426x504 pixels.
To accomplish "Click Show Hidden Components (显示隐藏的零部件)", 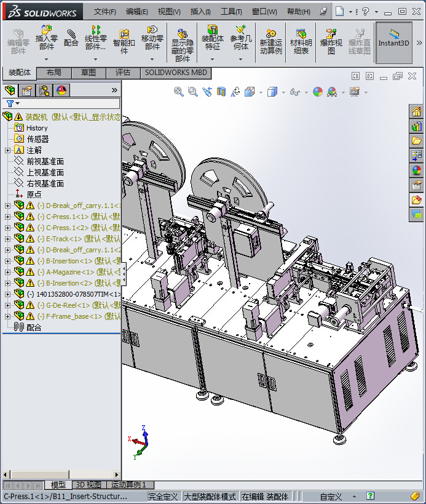I will [183, 45].
